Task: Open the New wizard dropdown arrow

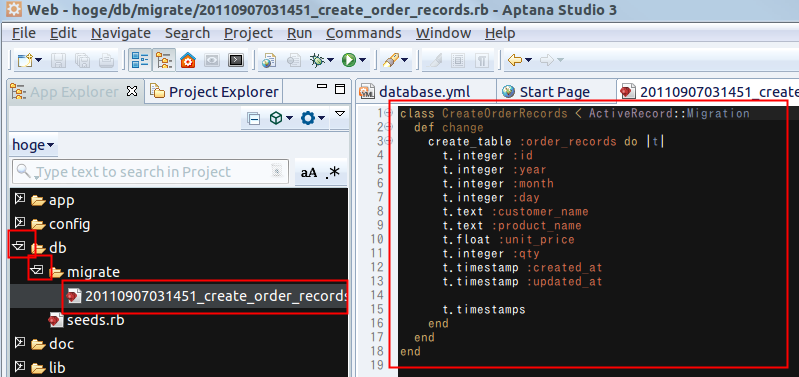Action: tap(39, 61)
